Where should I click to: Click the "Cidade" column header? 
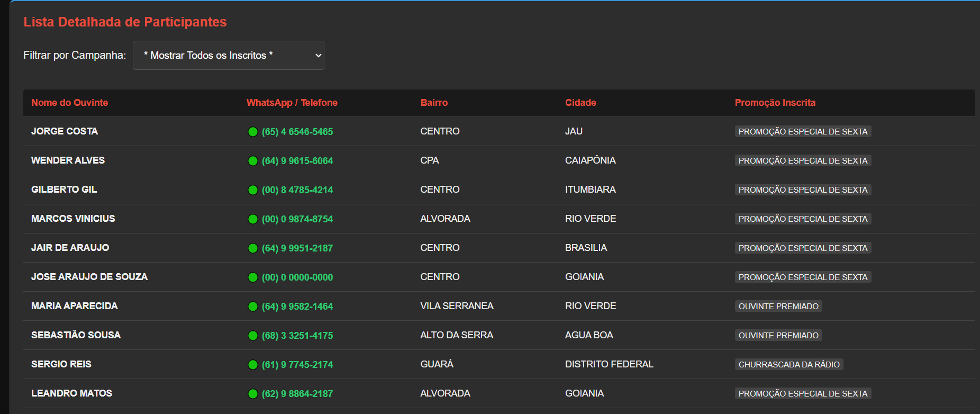pos(580,103)
